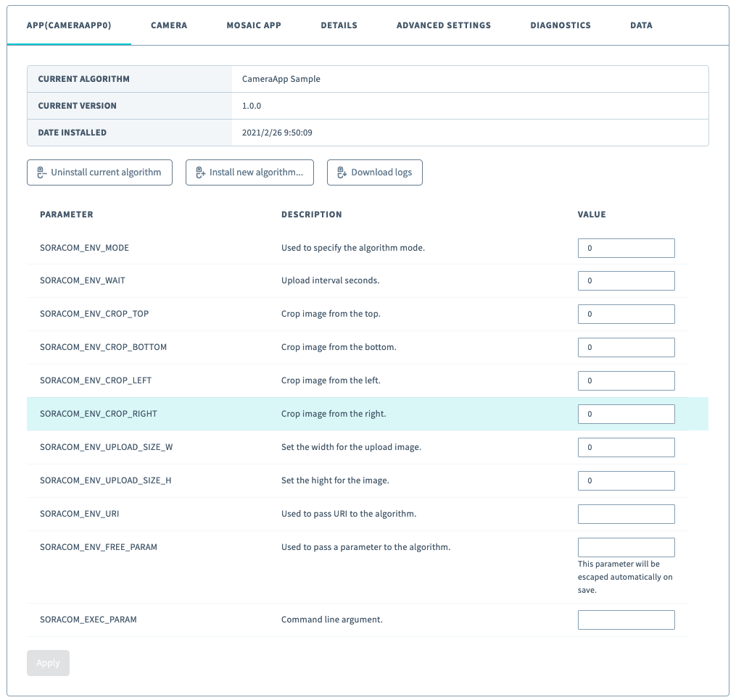Open the CAMERA tab

[x=169, y=25]
